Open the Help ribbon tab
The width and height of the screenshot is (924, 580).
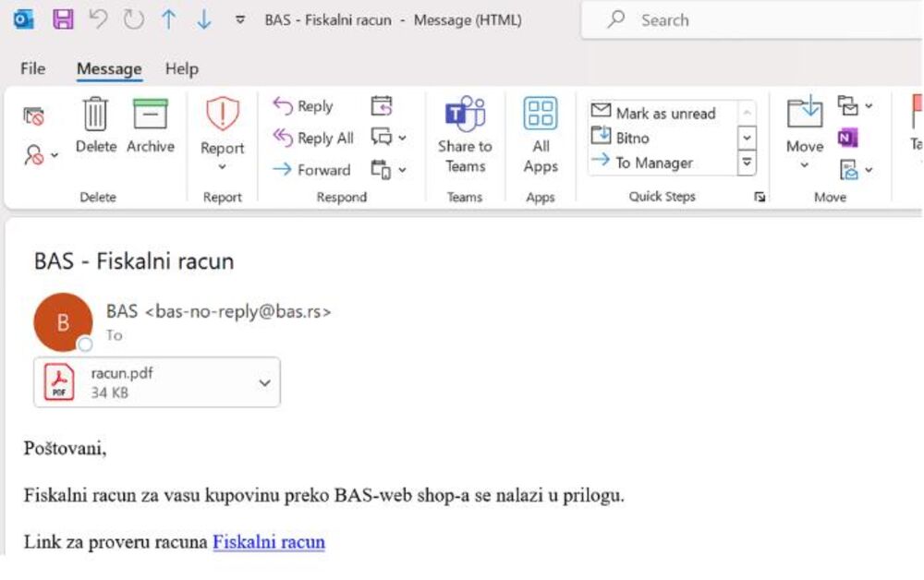coord(182,68)
